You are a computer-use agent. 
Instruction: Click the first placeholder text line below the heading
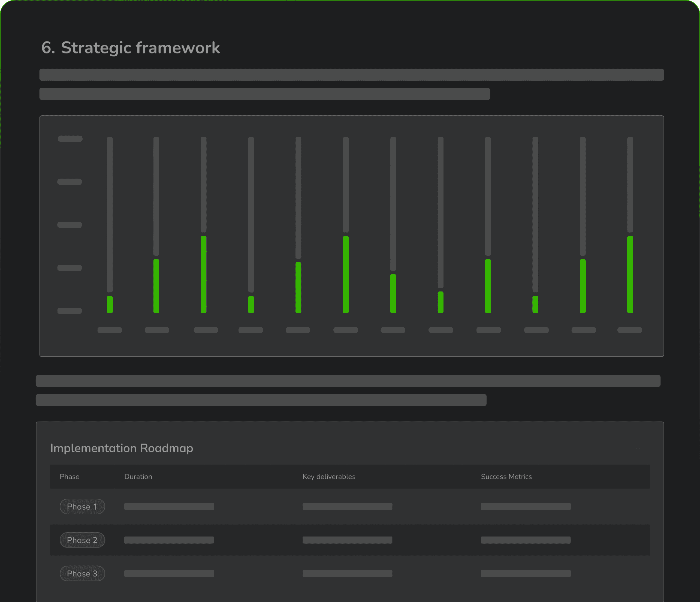[x=351, y=75]
